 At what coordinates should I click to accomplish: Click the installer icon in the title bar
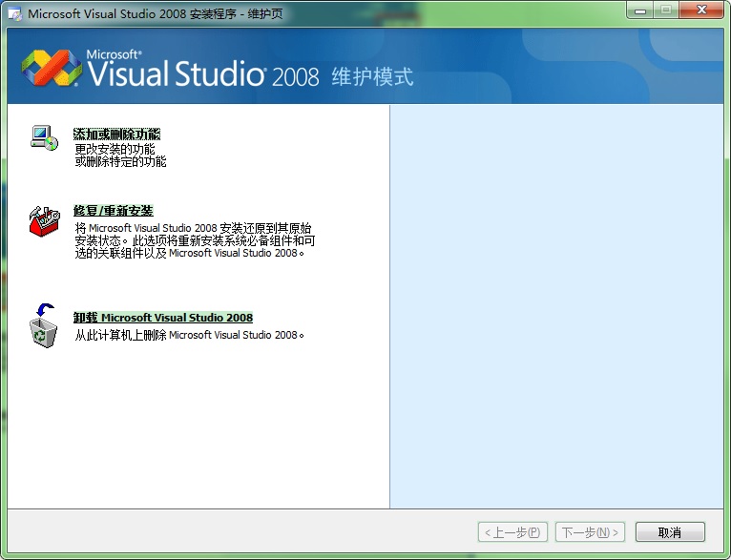click(15, 14)
